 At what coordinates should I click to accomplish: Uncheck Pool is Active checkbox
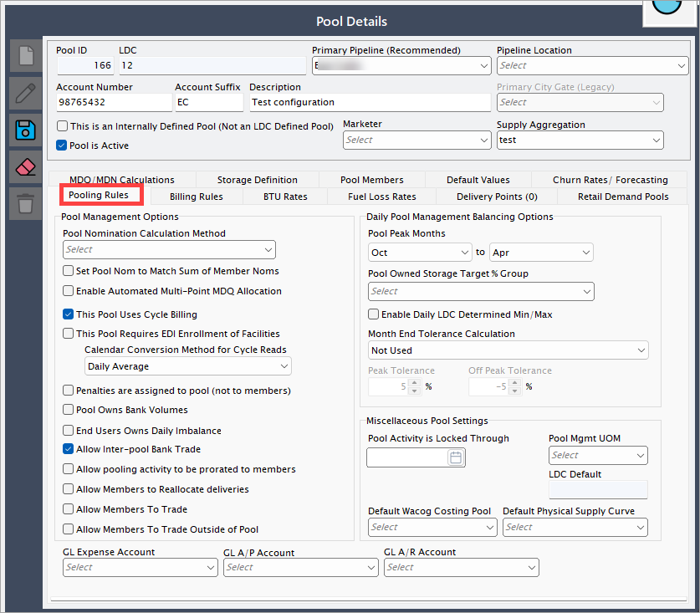coord(62,146)
